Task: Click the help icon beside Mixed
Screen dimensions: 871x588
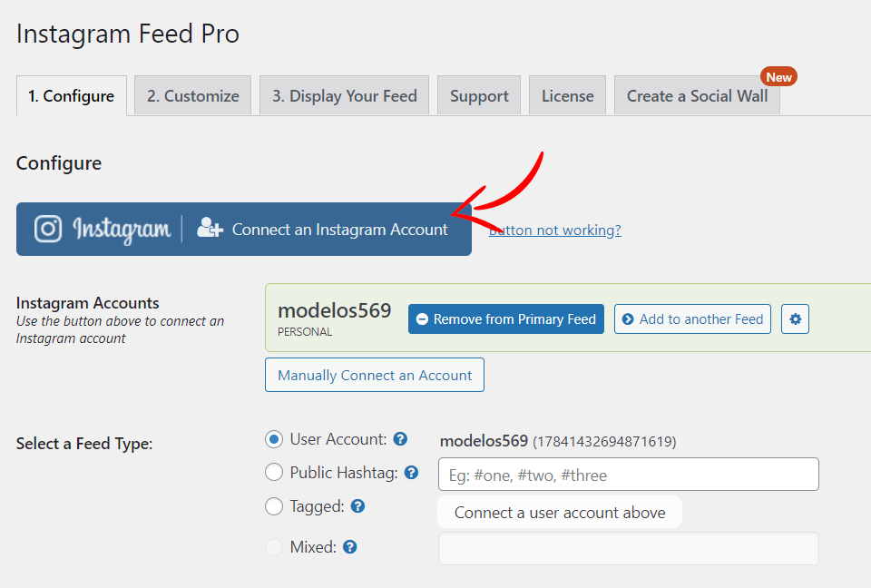Action: tap(349, 547)
